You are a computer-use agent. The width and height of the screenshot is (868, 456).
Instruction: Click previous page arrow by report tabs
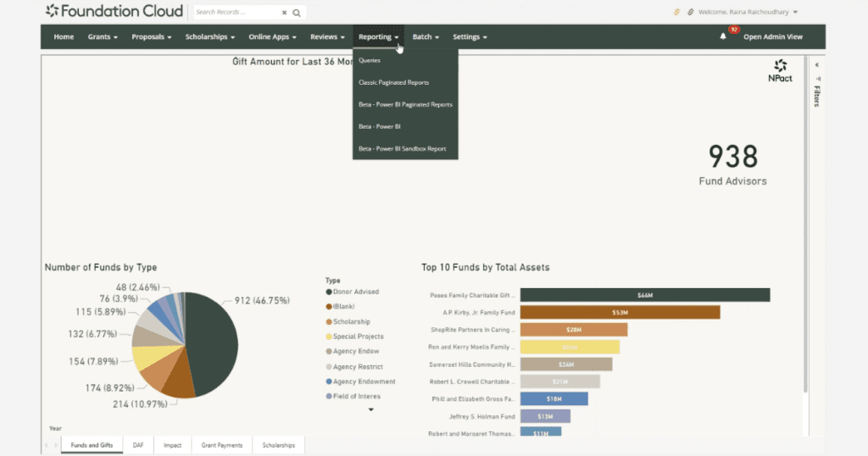tap(47, 445)
